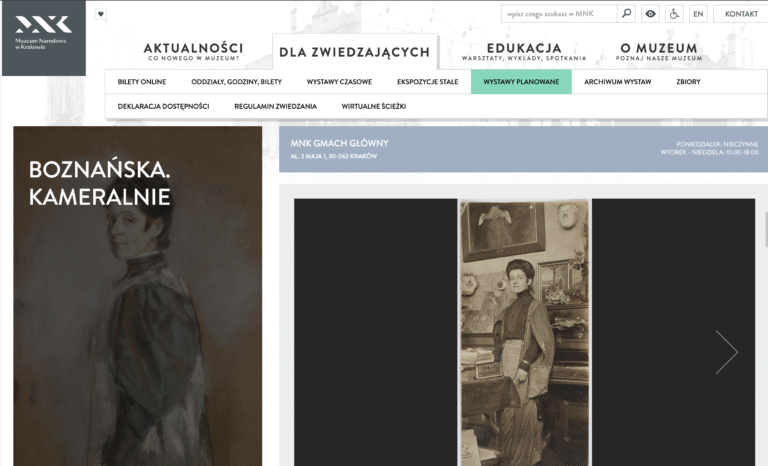This screenshot has width=768, height=466.
Task: Open the Wirtualne Ścieżki link
Action: click(374, 106)
